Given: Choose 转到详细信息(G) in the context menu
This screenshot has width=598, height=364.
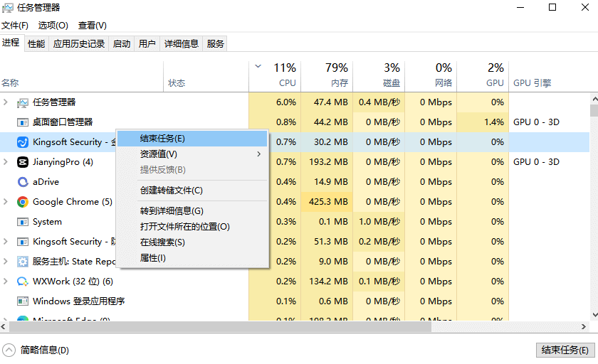Looking at the screenshot, I should coord(192,211).
